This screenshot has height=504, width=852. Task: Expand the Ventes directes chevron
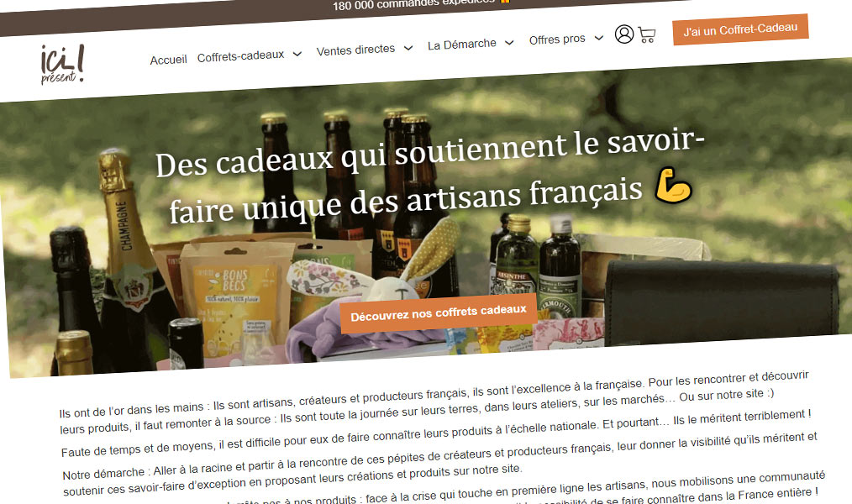pyautogui.click(x=408, y=48)
